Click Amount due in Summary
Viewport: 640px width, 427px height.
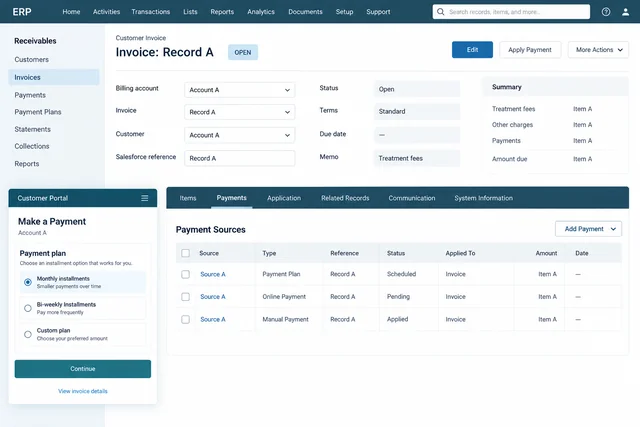click(x=509, y=159)
